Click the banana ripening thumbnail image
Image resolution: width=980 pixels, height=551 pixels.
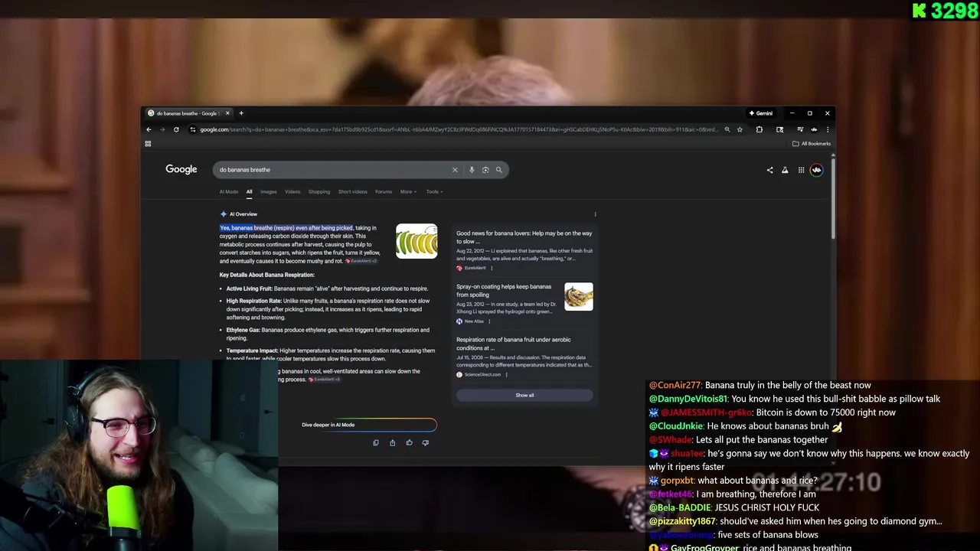416,241
